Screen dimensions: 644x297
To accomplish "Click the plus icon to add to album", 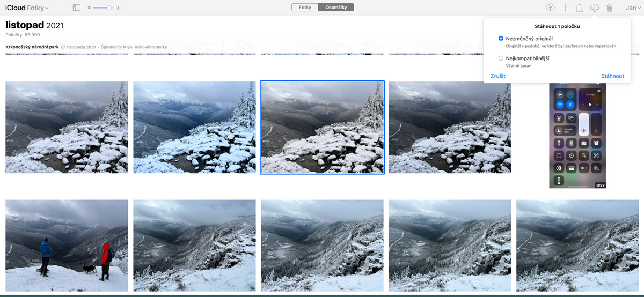I will (565, 8).
